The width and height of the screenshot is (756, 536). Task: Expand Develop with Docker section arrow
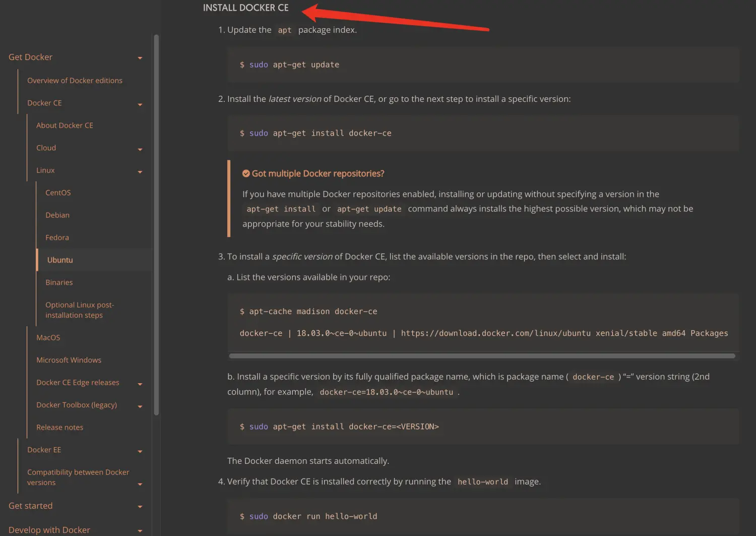140,531
